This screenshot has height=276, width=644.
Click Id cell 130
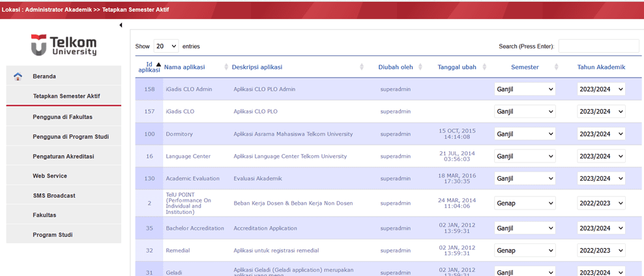149,179
